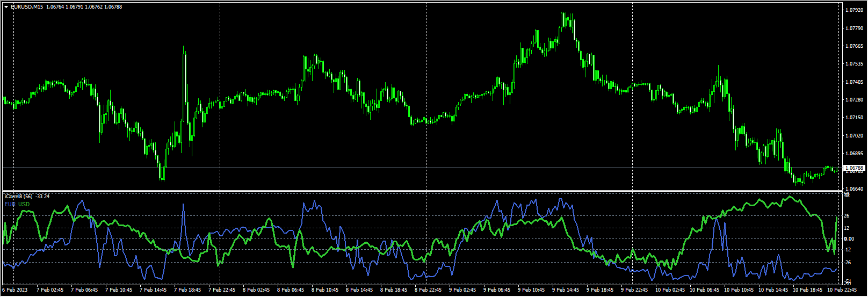Click the 9 Feb 18:45 time label
Screen dimensions: 868x297
point(600,290)
